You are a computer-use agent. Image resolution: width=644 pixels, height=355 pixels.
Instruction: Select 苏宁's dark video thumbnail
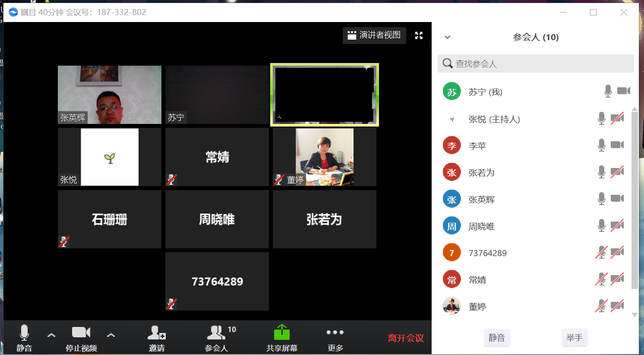217,95
